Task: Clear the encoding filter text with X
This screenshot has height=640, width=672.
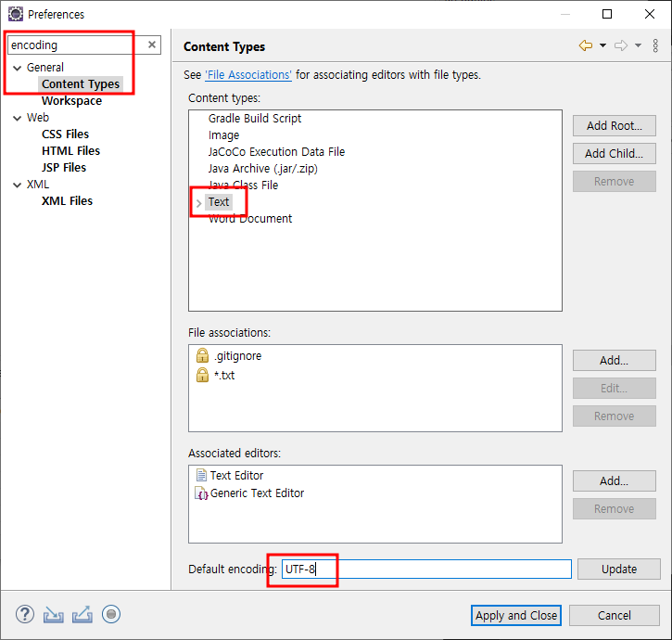Action: (x=152, y=45)
